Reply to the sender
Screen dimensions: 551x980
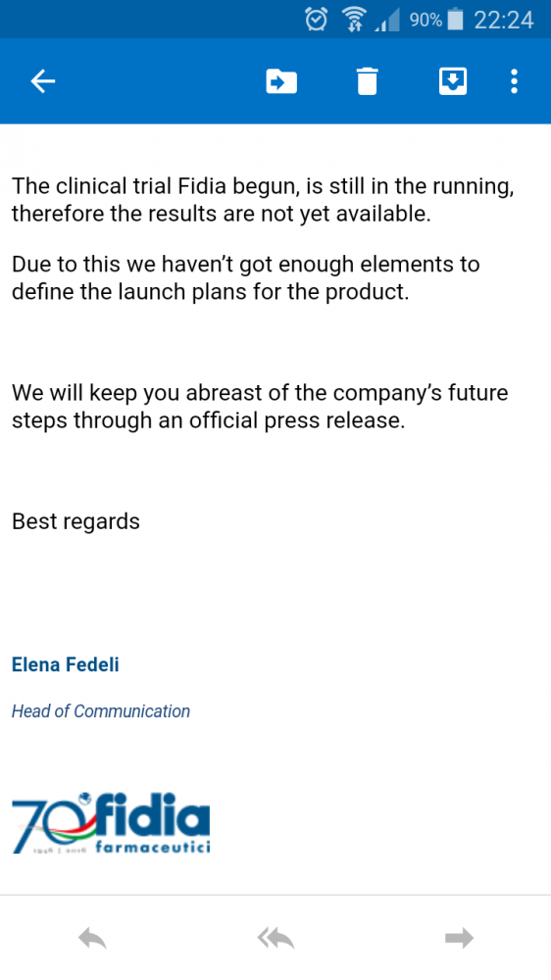[92, 938]
